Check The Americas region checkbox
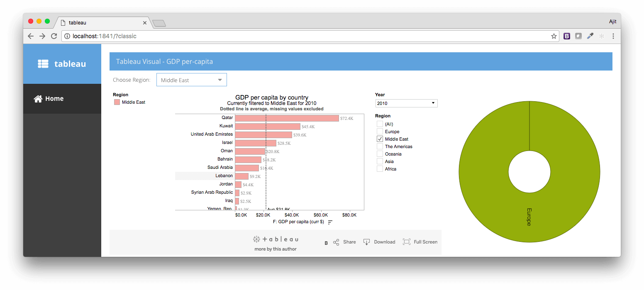The height and width of the screenshot is (290, 644). 380,146
